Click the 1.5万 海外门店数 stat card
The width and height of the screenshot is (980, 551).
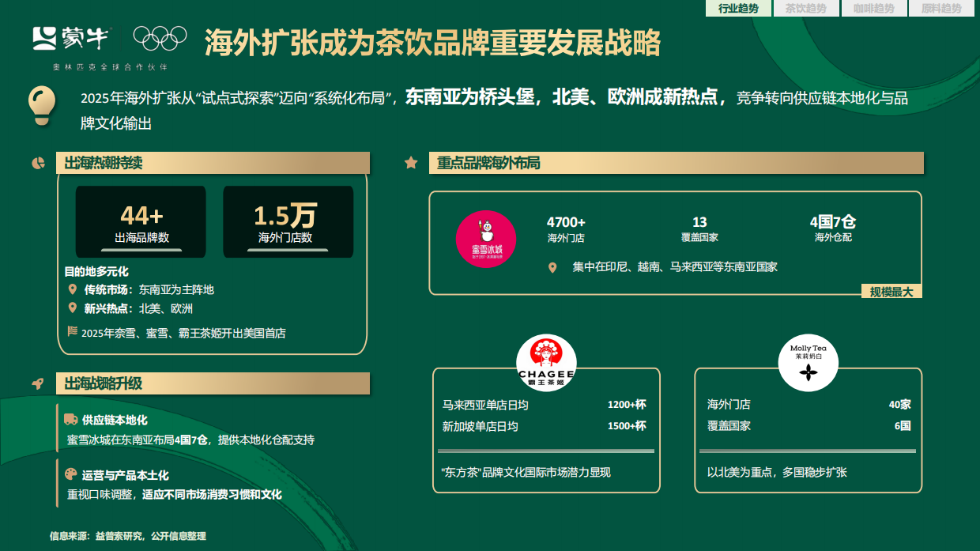[287, 221]
